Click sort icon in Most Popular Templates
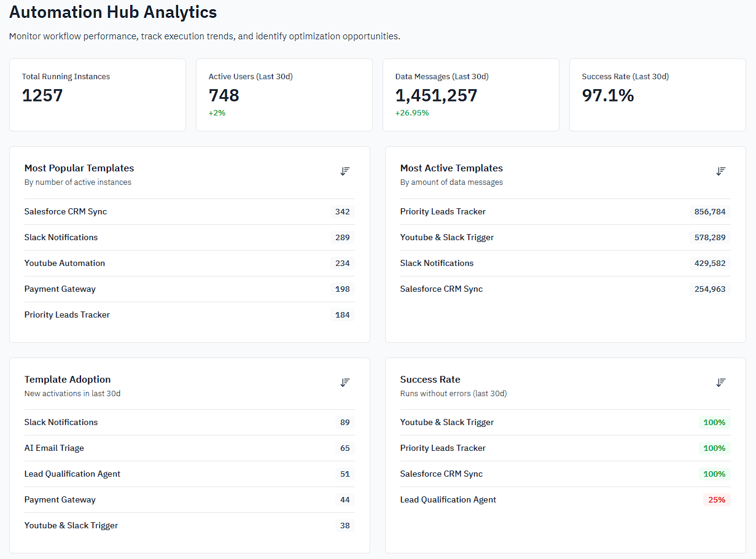This screenshot has width=756, height=559. (x=345, y=171)
